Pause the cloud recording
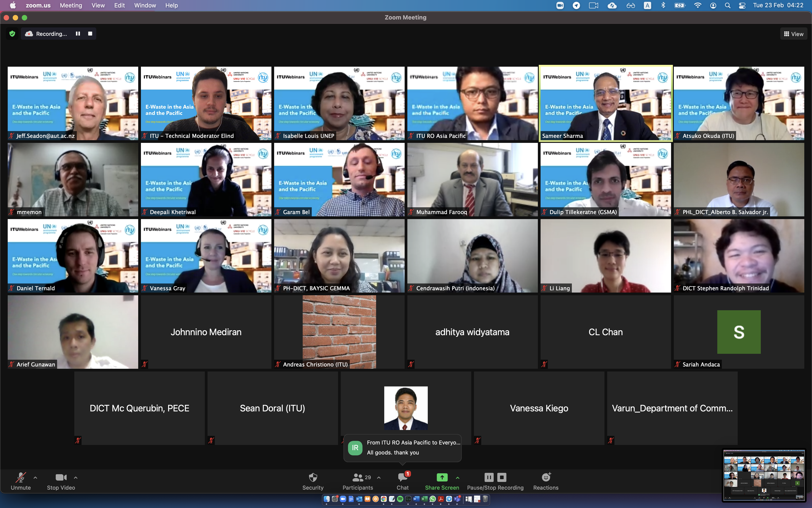The image size is (812, 508). click(x=78, y=34)
